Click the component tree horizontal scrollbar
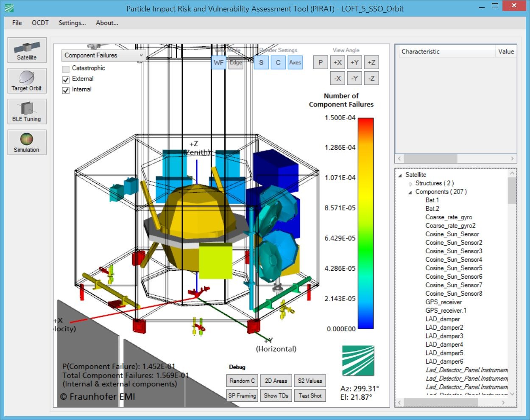Screen dimensions: 530x420 point(452,402)
